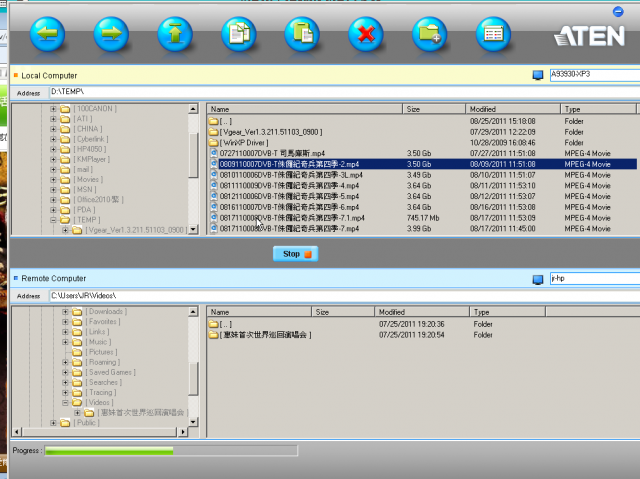
Task: Open the remote parent [..] folder row
Action: click(378, 324)
